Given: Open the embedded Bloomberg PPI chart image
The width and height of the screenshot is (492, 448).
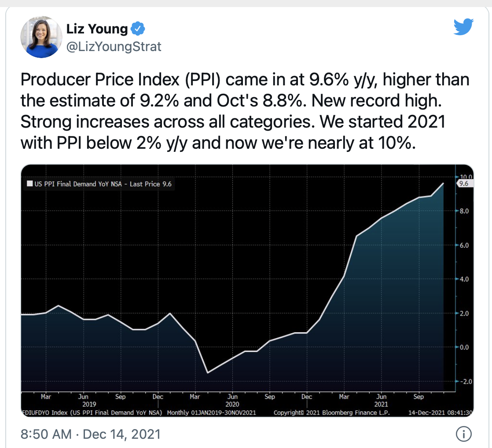Looking at the screenshot, I should point(247,290).
